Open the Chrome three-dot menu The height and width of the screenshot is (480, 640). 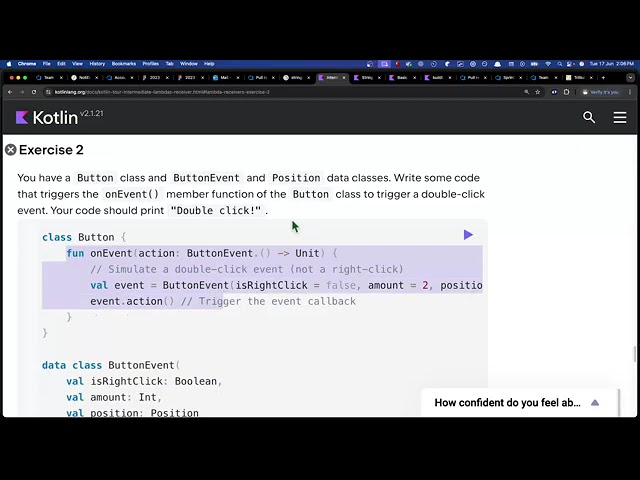tap(630, 92)
